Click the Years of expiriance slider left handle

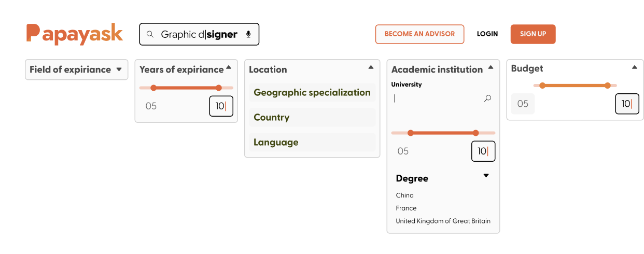tap(153, 88)
